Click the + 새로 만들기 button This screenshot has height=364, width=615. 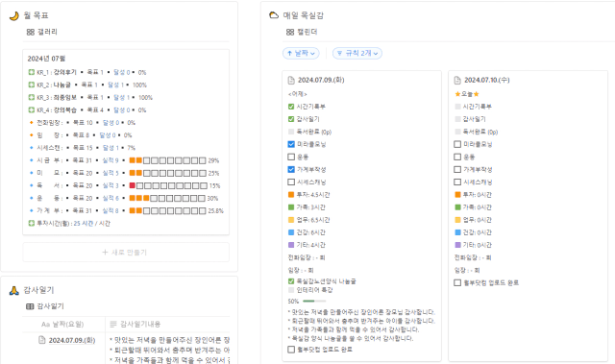[126, 253]
